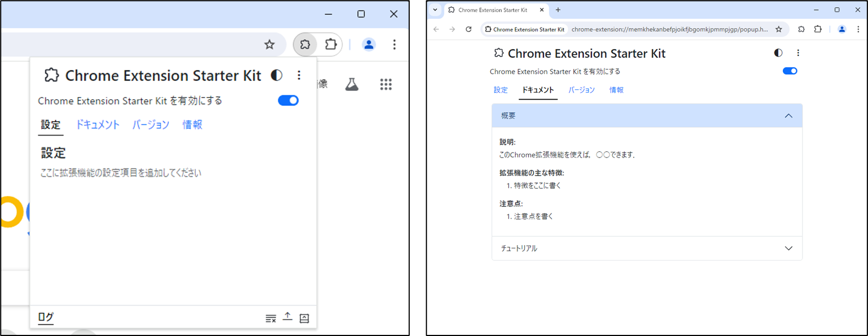Bookmark the page in right window

[x=779, y=29]
